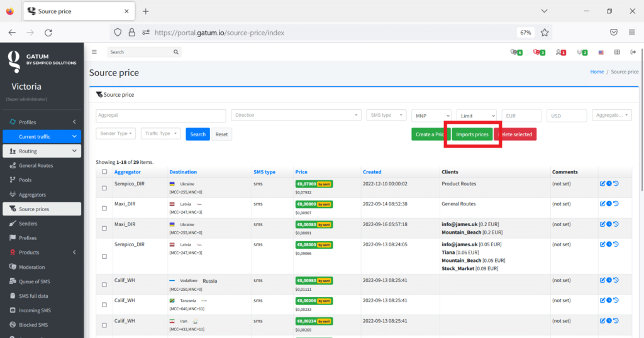Tick the select-all checkbox in table header
The width and height of the screenshot is (644, 338).
click(104, 172)
